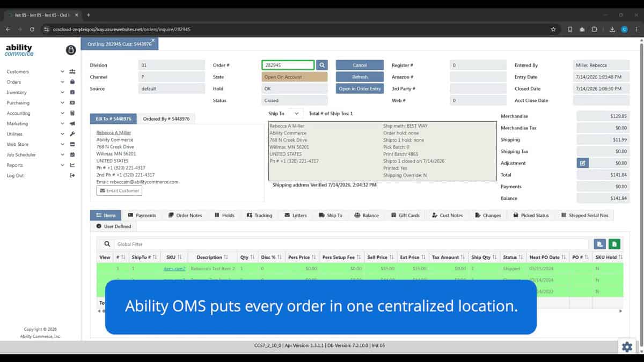644x362 pixels.
Task: Click the Utilities wrench icon
Action: 72,134
